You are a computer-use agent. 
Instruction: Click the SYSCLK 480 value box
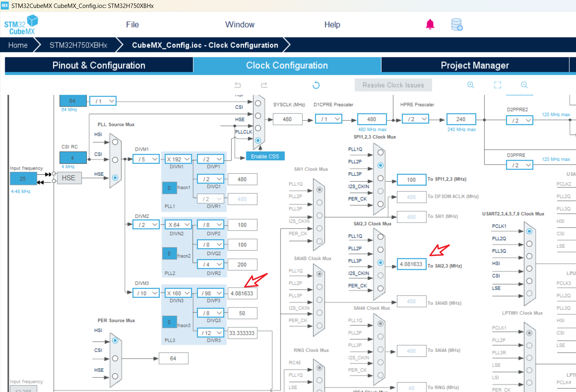[288, 119]
